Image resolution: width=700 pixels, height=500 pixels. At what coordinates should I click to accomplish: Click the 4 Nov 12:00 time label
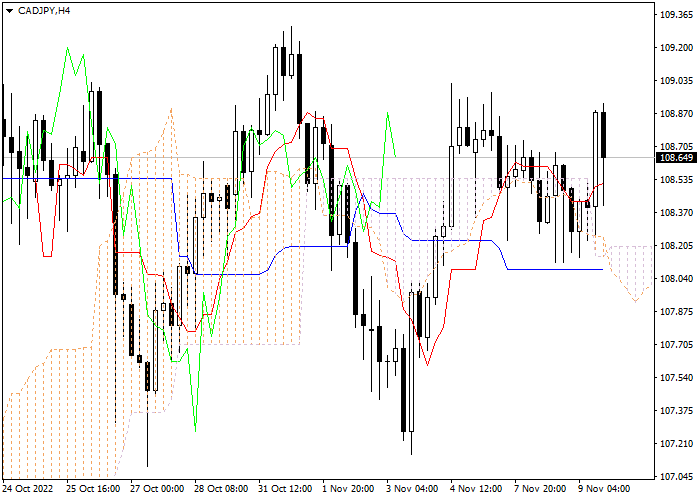[476, 489]
